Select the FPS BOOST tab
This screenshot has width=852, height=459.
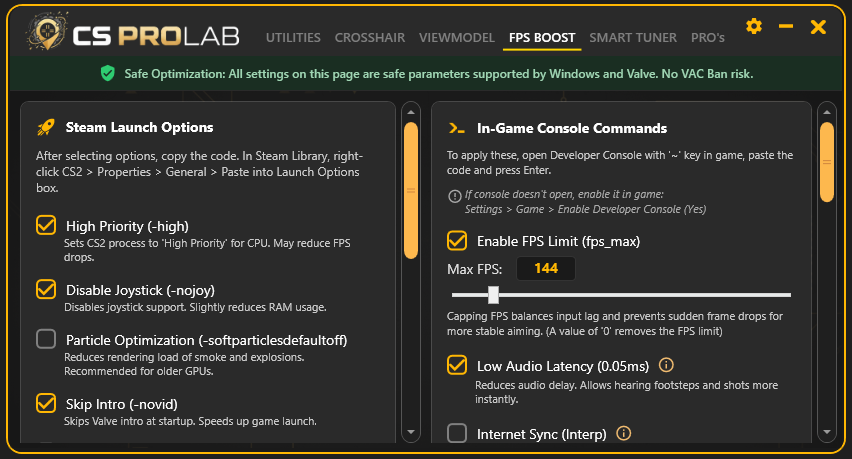[x=542, y=37]
